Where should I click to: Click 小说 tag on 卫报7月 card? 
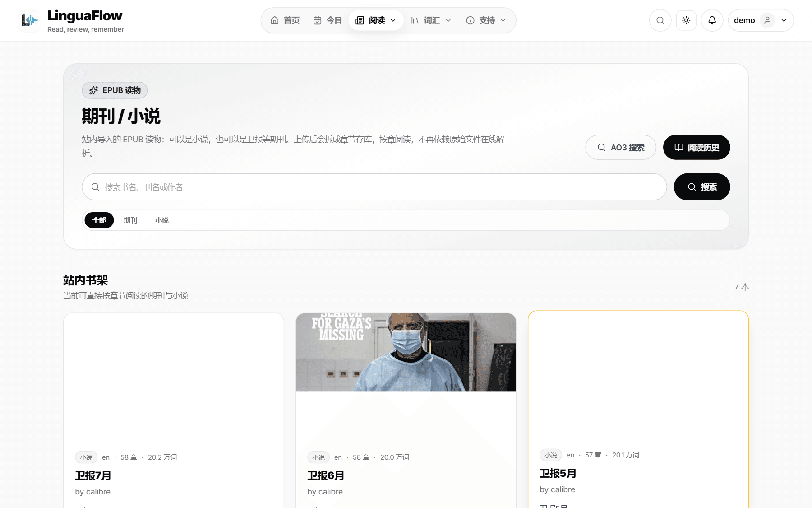[x=86, y=457]
